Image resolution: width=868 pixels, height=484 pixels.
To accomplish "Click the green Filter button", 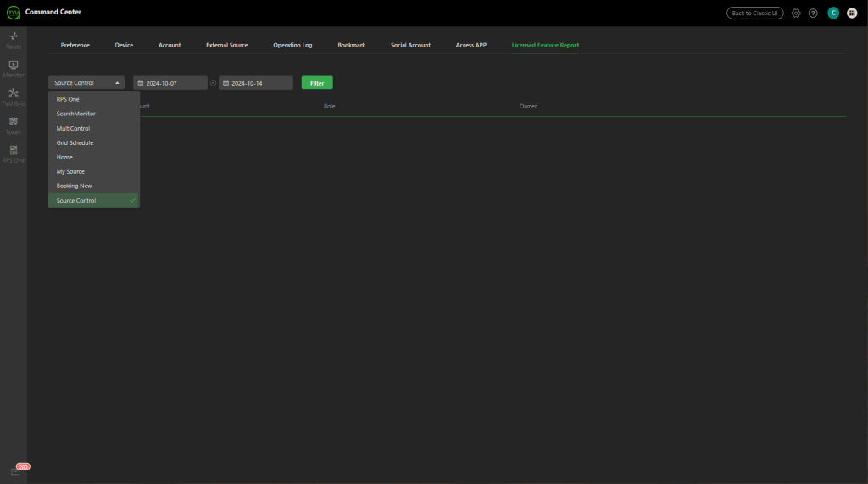I will [x=317, y=83].
